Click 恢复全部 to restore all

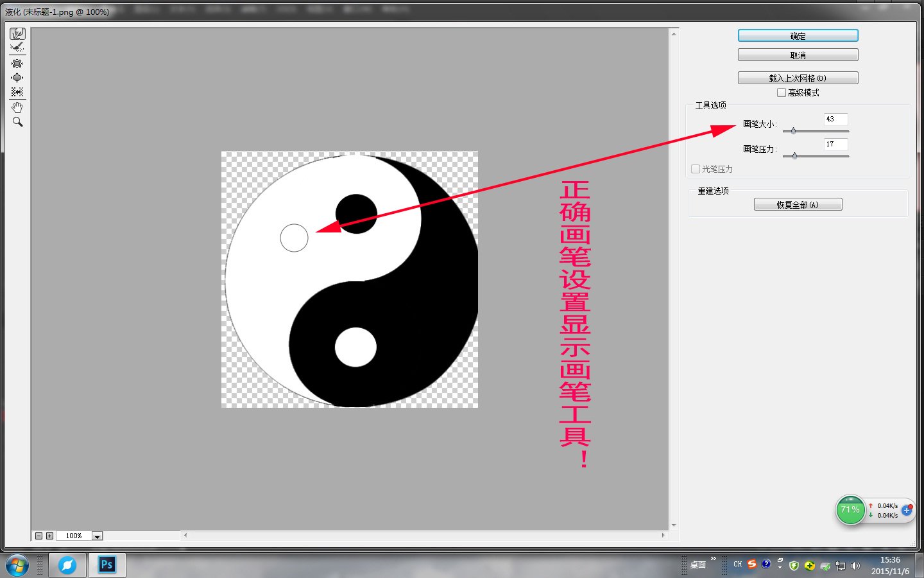point(798,205)
